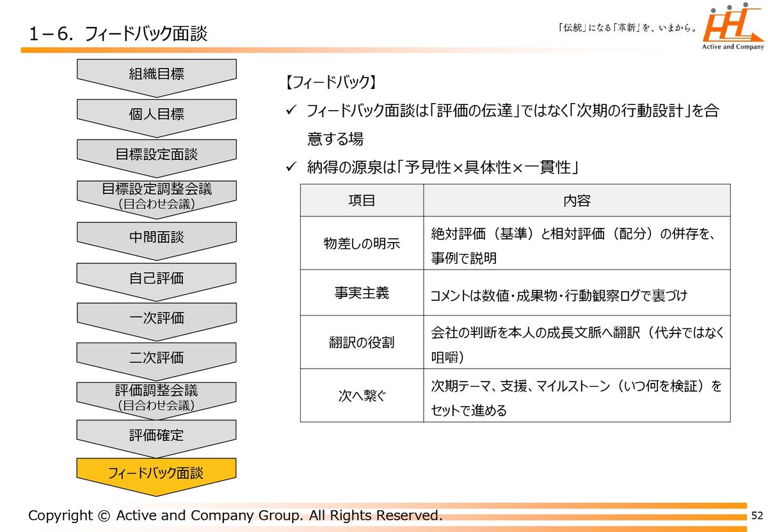Click the 翻訳の役割 table cell
This screenshot has width=768, height=532.
[x=362, y=343]
